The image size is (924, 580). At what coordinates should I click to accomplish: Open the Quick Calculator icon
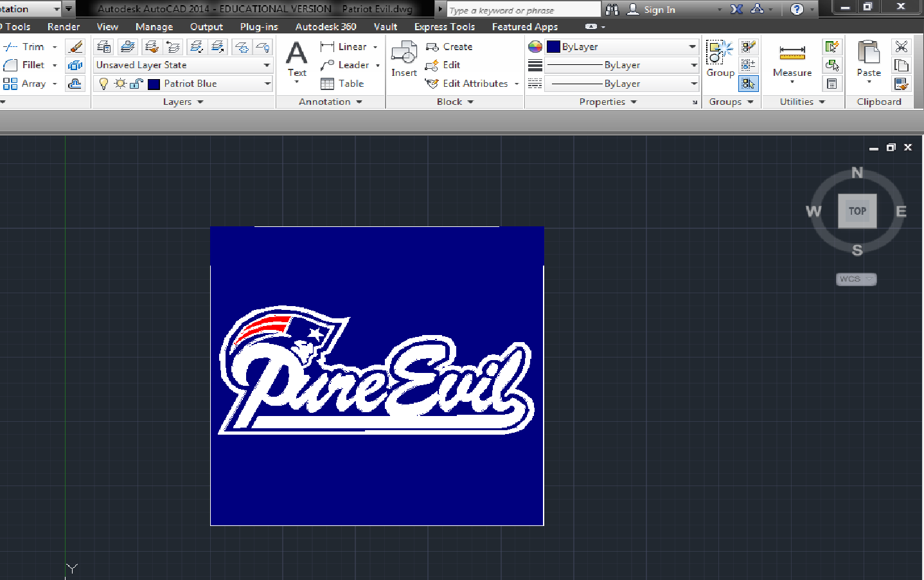832,84
